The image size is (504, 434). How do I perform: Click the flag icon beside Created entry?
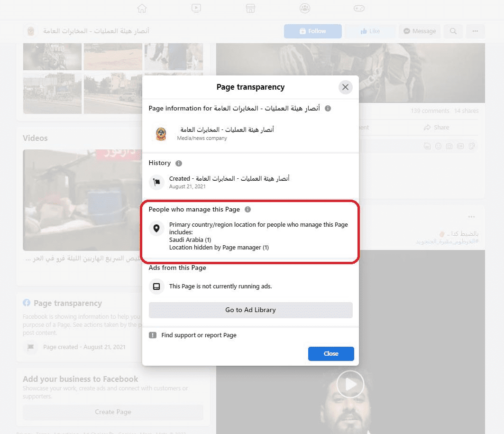click(x=156, y=182)
